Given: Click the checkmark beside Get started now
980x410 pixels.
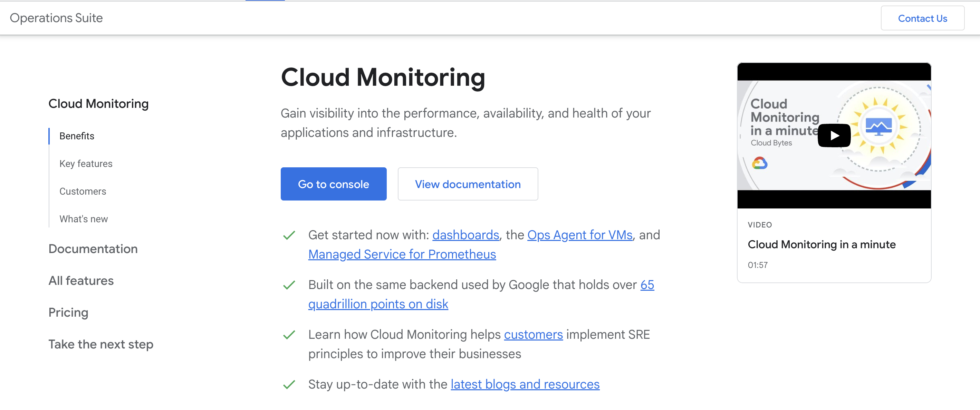Looking at the screenshot, I should 289,235.
